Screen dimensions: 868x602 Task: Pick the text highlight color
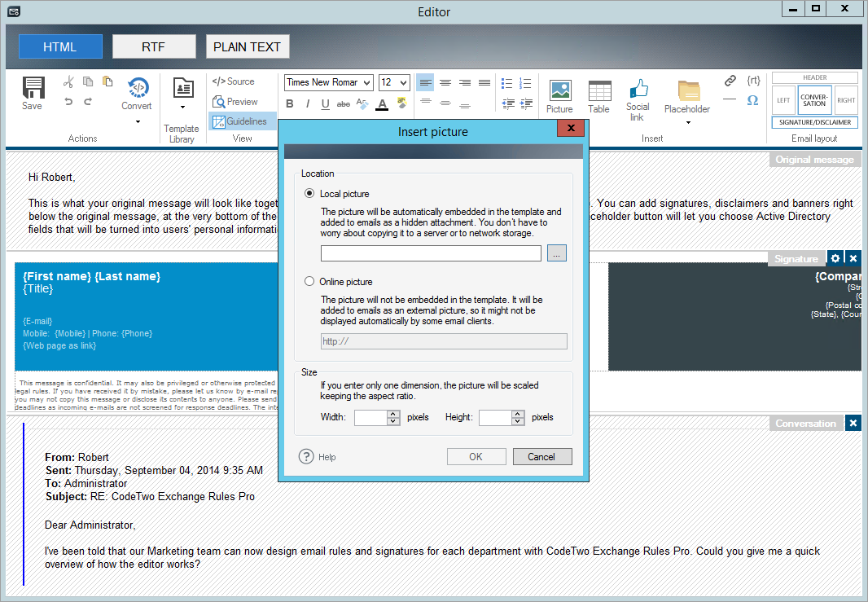[402, 103]
